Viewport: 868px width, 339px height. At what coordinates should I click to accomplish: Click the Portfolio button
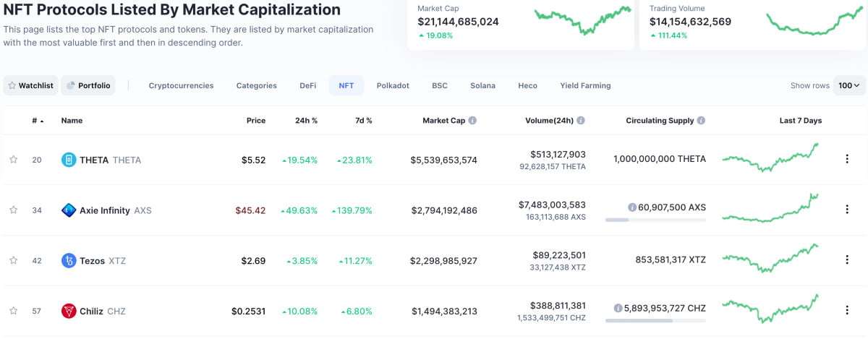88,85
